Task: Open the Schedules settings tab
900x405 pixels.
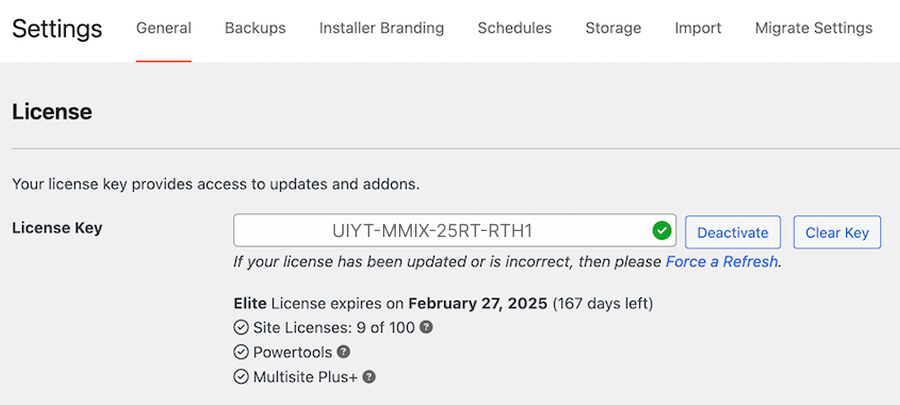Action: pos(515,28)
